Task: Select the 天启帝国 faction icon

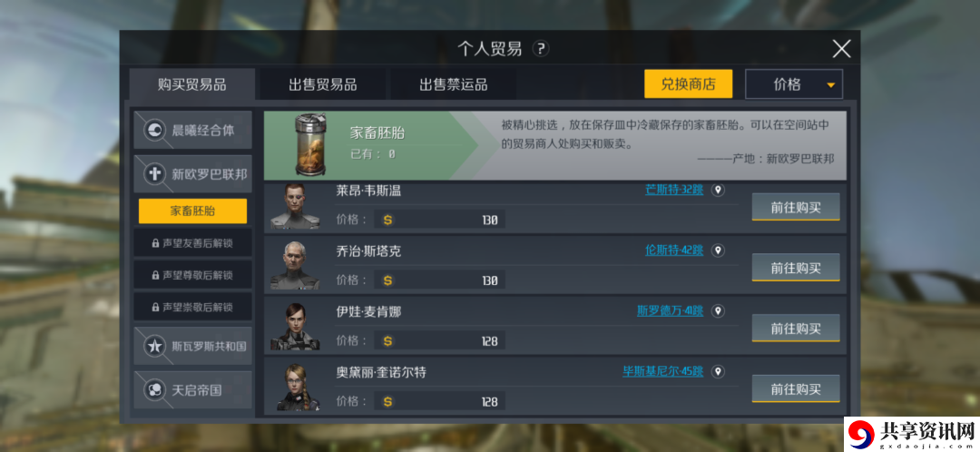Action: [153, 390]
